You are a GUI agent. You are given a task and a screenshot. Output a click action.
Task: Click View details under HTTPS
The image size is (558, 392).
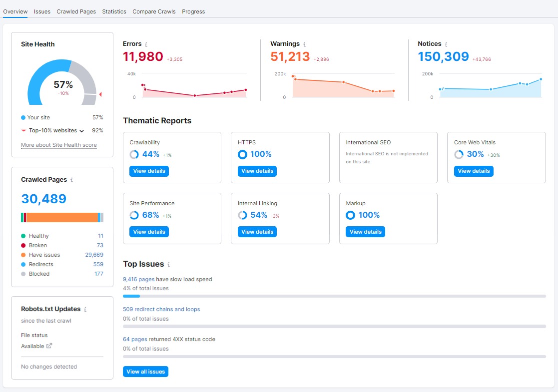(257, 171)
